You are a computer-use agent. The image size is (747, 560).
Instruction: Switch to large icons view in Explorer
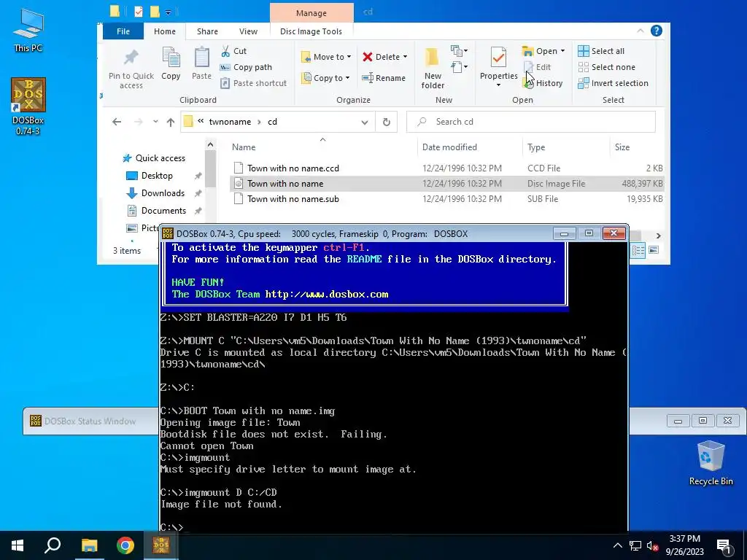point(654,250)
